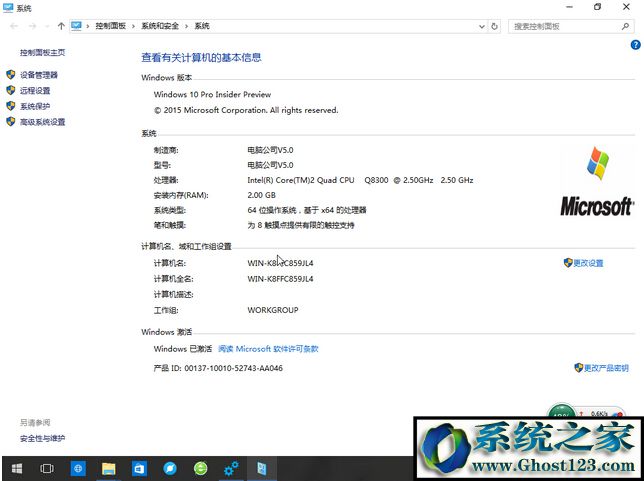Click the magnifier search icon
Screen dimensions: 644x481
pos(625,26)
